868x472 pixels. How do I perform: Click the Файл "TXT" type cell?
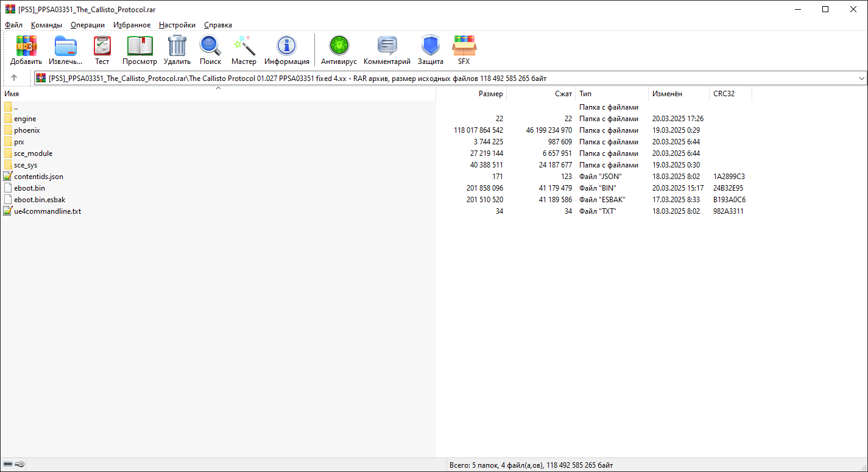tap(598, 211)
